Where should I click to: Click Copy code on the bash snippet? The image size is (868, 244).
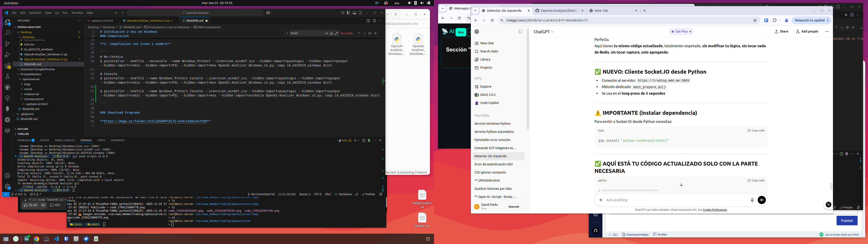(756, 130)
